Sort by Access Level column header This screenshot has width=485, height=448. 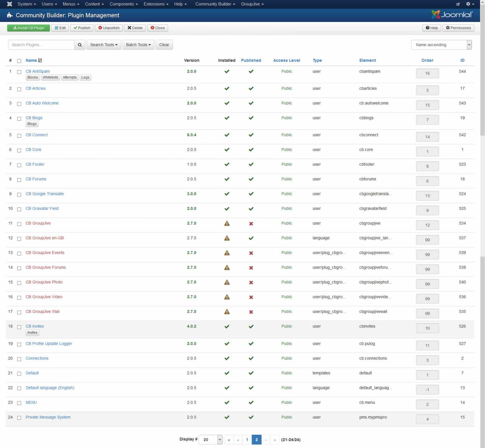coord(286,60)
